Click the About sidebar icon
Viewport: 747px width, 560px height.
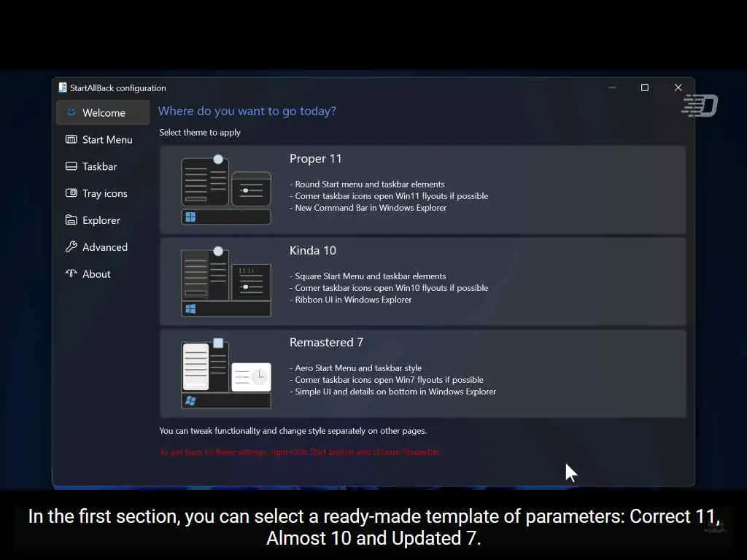point(71,273)
